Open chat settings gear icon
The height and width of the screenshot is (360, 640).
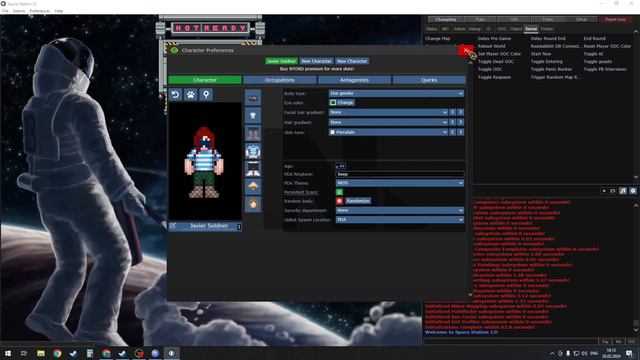click(x=633, y=191)
